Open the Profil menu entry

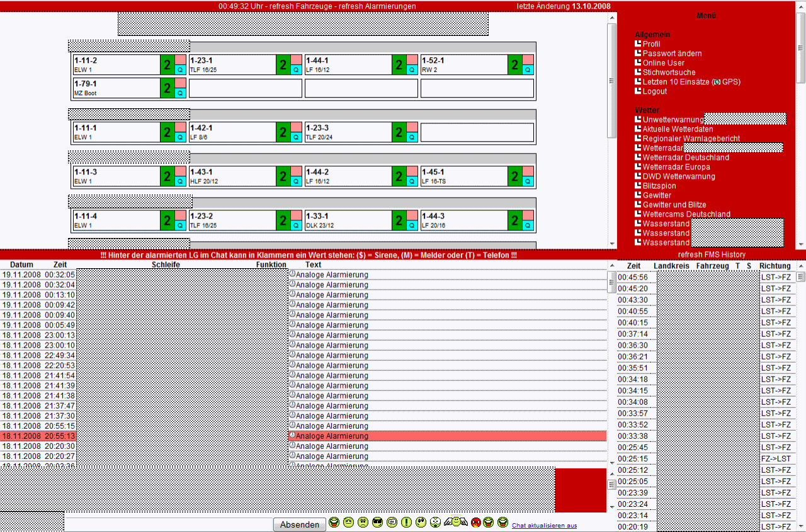(x=651, y=44)
